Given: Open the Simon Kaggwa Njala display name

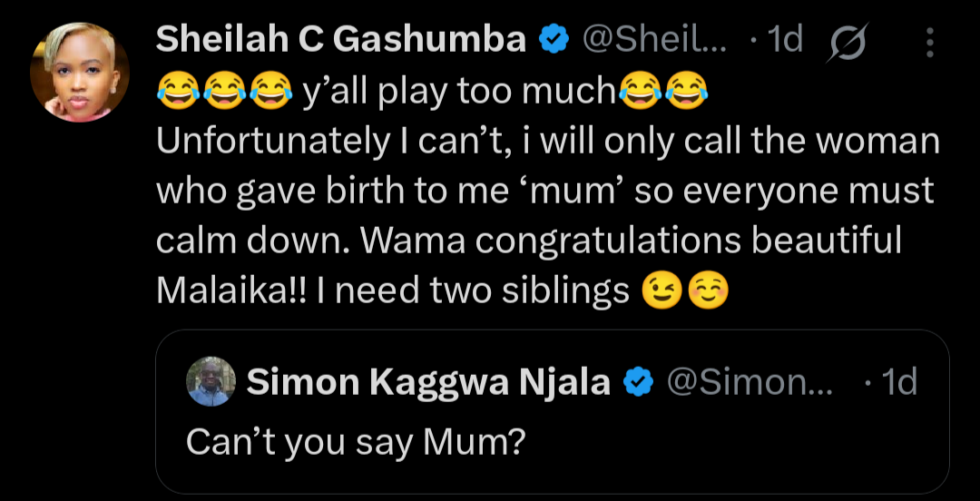Looking at the screenshot, I should [x=428, y=384].
